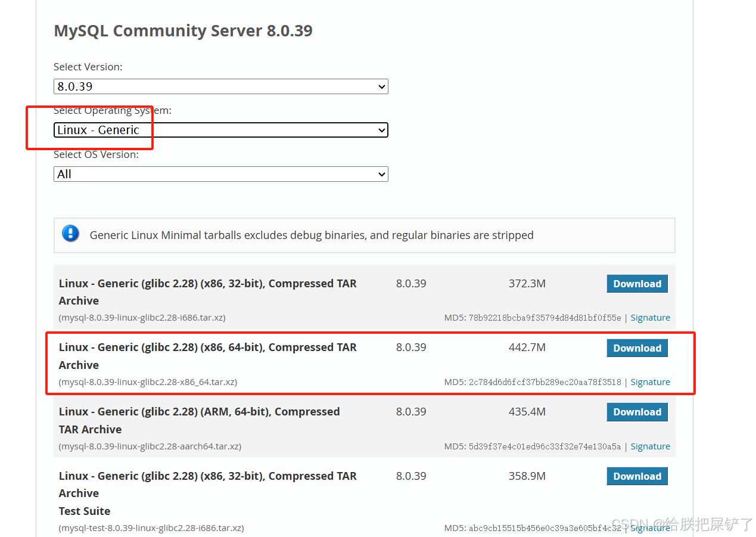Click the MD5 value 5d39f37e4c01ed96c33f32e74e130a5a
The image size is (756, 537).
click(x=545, y=446)
